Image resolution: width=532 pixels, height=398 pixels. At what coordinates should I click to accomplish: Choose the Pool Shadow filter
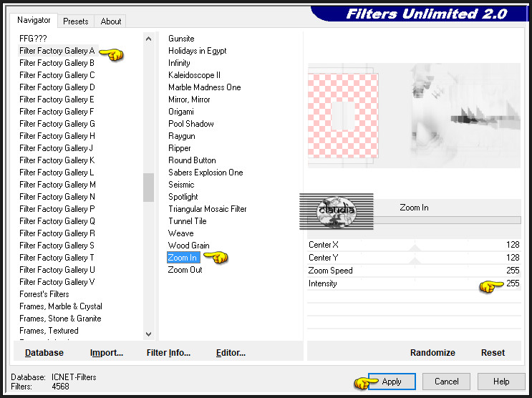[x=190, y=124]
